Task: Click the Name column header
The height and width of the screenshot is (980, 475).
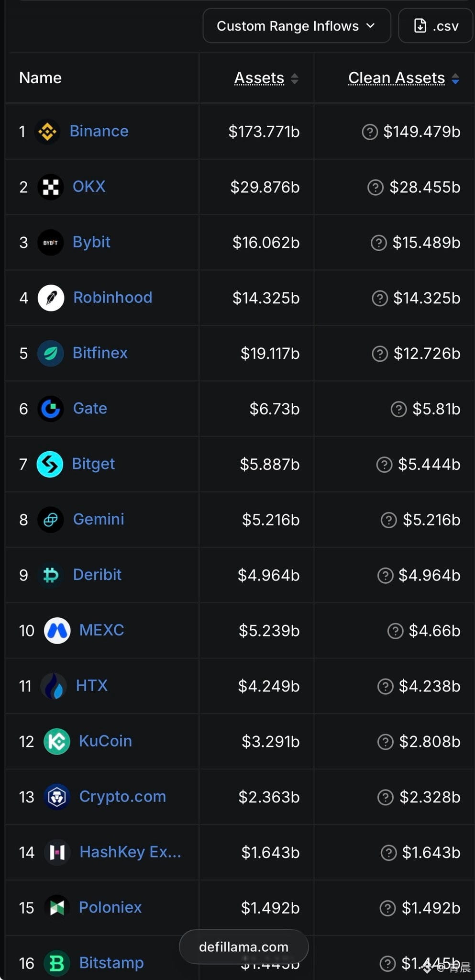Action: pyautogui.click(x=40, y=78)
